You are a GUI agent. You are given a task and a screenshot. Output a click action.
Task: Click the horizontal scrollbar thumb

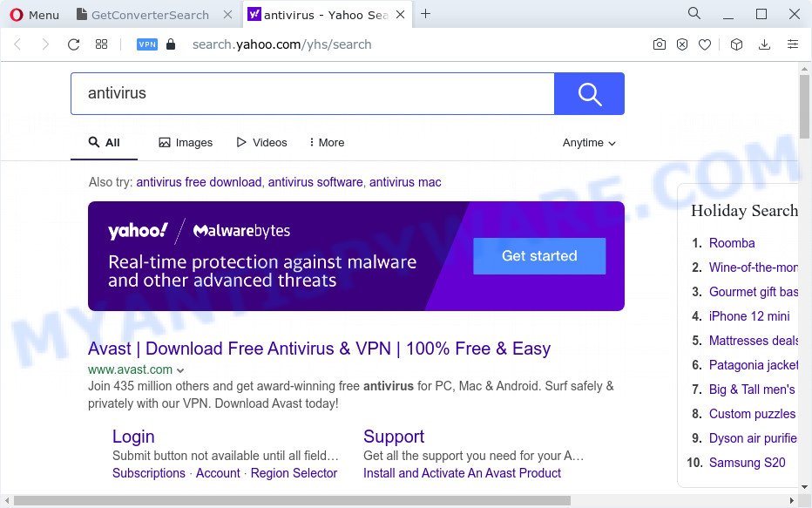point(292,501)
